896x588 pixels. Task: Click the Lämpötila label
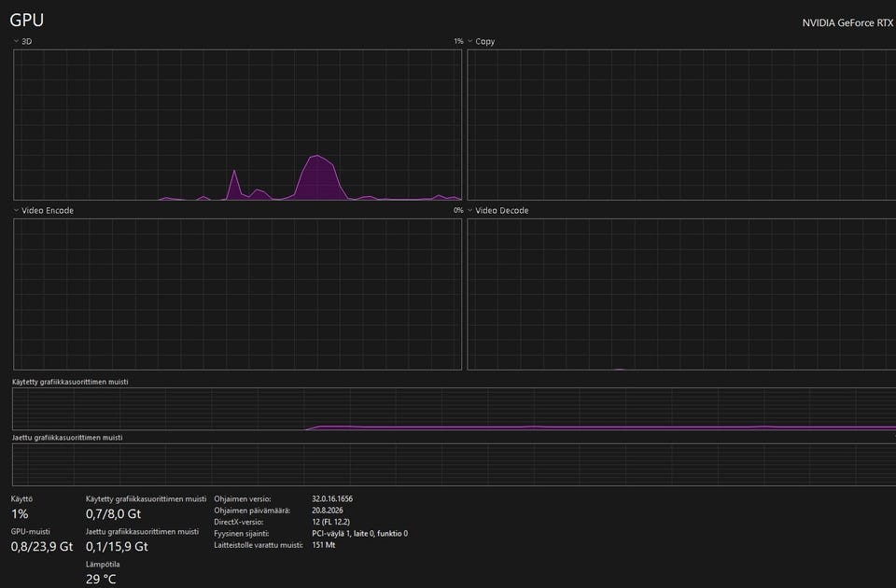click(103, 564)
